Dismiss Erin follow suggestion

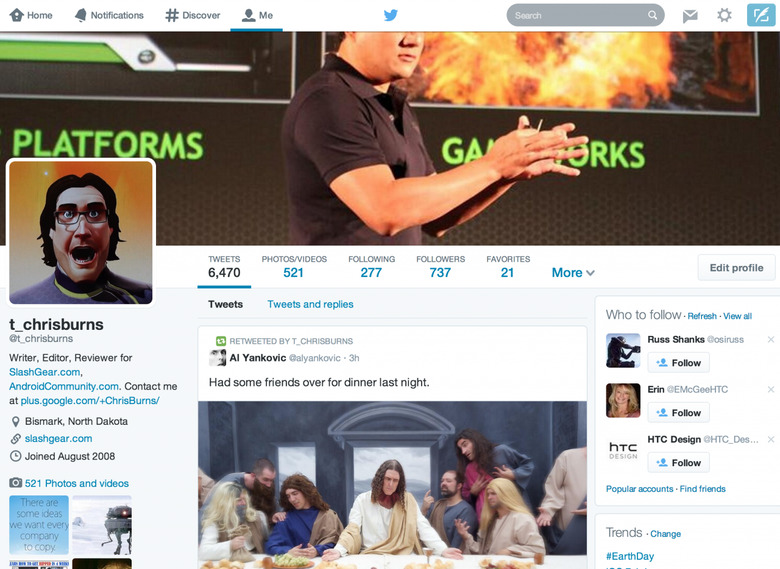(771, 389)
